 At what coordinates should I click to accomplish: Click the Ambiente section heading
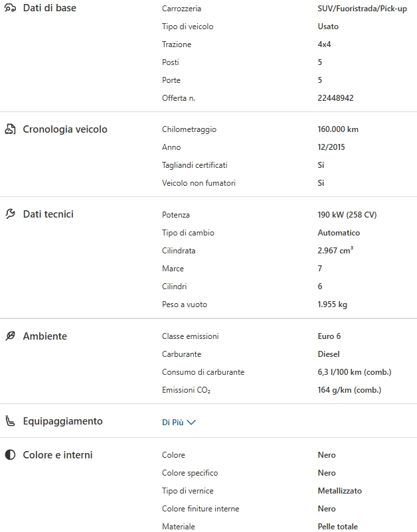tap(44, 336)
